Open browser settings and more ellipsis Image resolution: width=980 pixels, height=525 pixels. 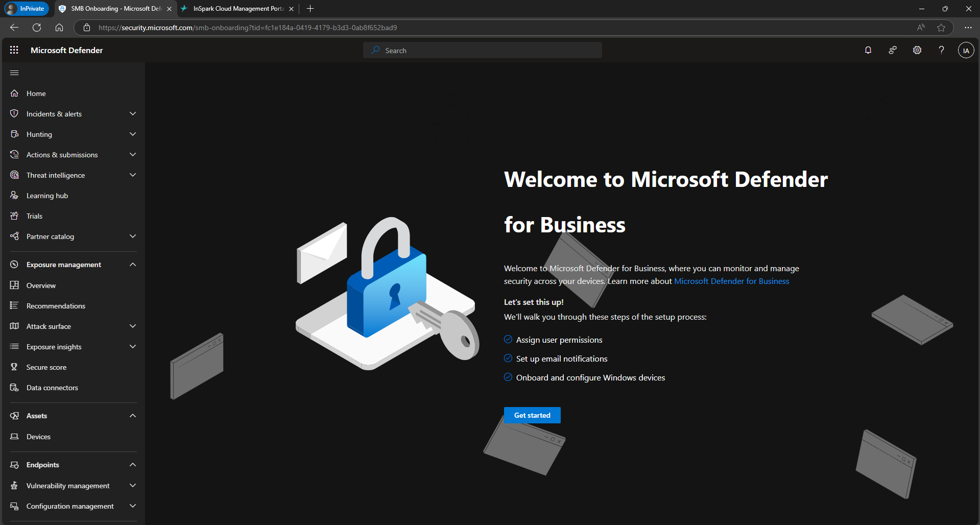(968, 28)
